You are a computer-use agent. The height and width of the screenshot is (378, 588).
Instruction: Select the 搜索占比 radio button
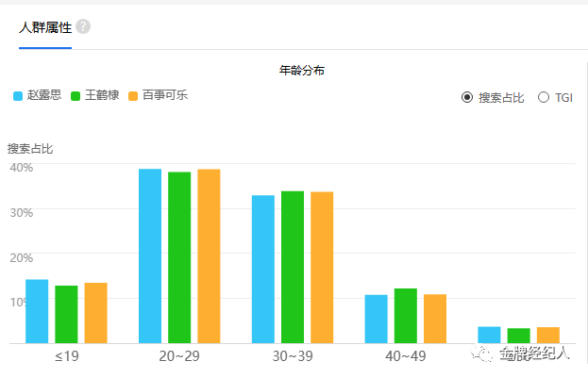tap(467, 97)
